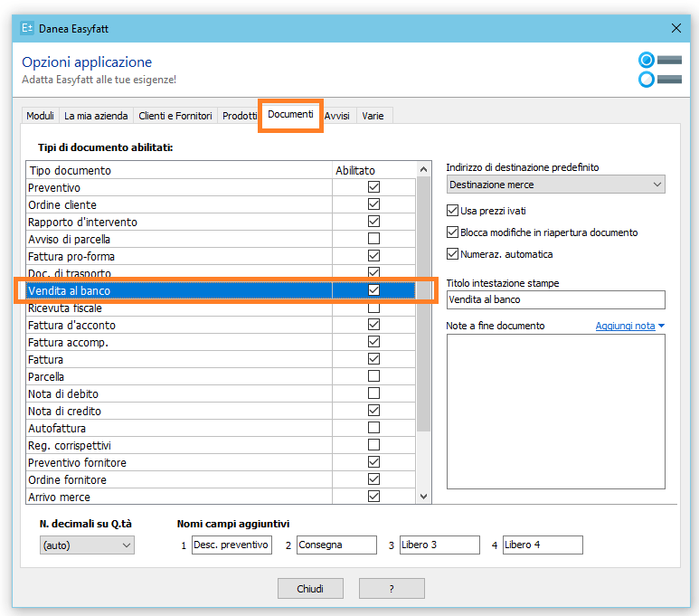This screenshot has height=616, width=699.
Task: Toggle Numeraz. automatica checkbox
Action: tap(452, 254)
